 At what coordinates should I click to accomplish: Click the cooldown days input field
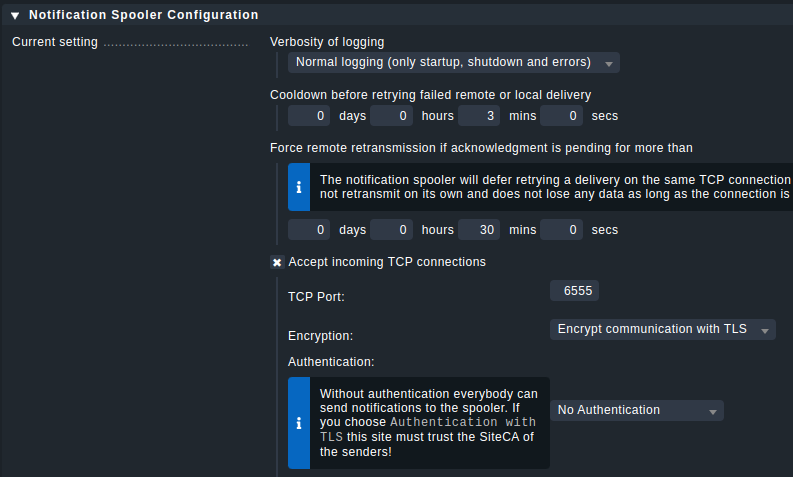click(x=309, y=116)
